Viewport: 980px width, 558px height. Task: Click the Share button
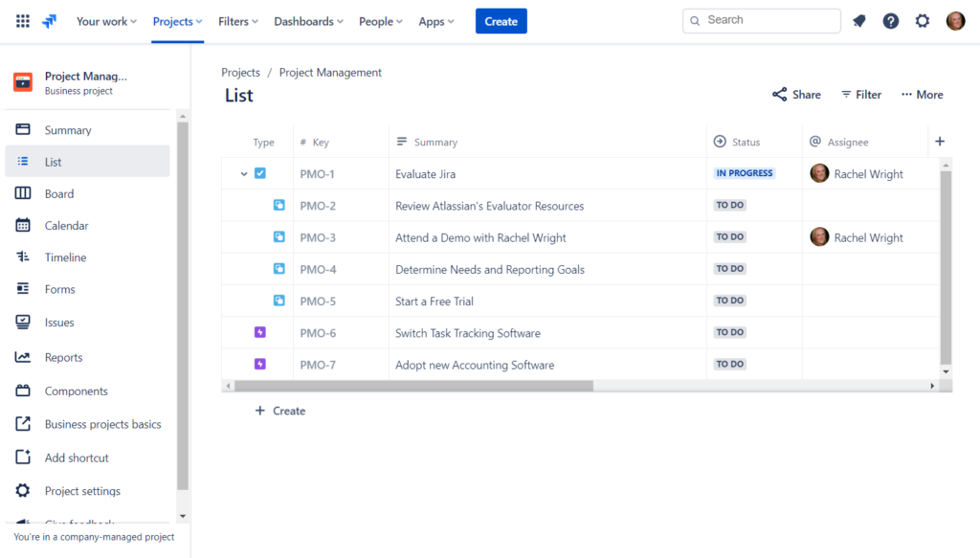pyautogui.click(x=796, y=95)
